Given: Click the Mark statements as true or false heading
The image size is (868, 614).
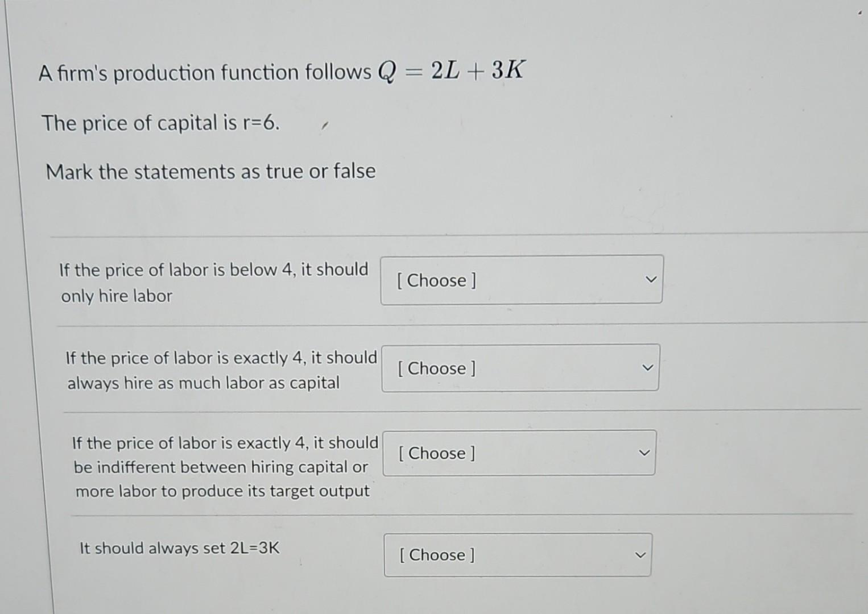Looking at the screenshot, I should pyautogui.click(x=211, y=171).
